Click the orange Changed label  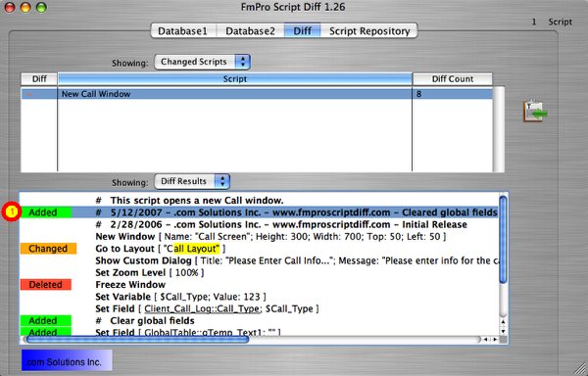click(48, 249)
